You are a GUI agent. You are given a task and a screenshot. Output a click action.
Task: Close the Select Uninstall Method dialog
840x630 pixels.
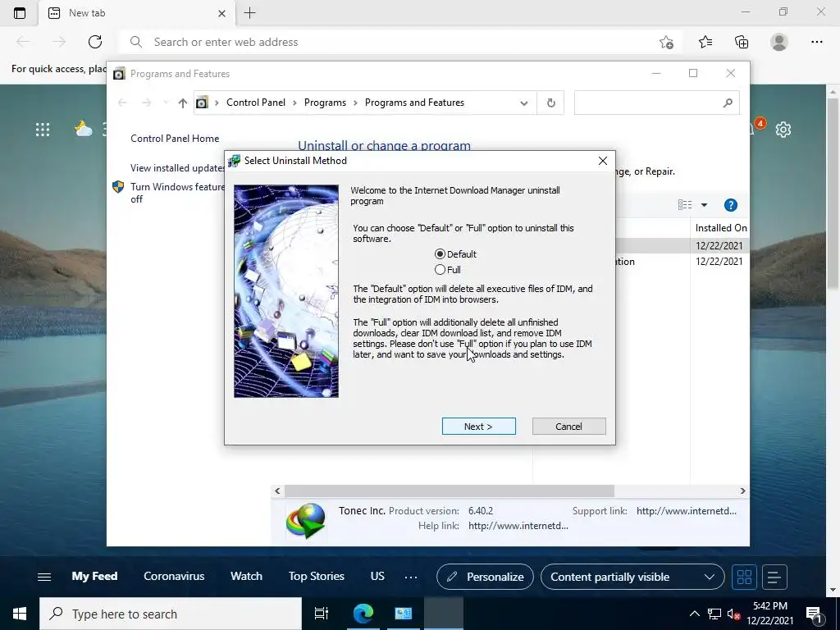point(603,161)
